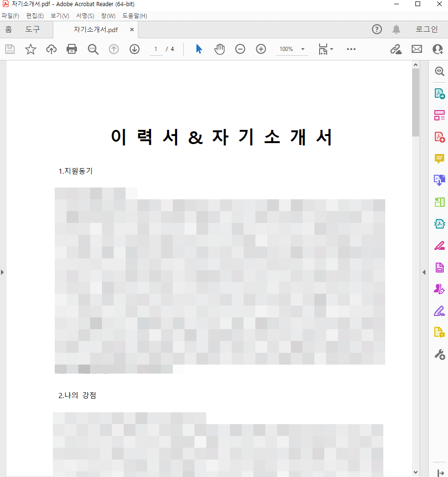Click the 로그인 sign-in button
The width and height of the screenshot is (448, 477).
pos(426,29)
